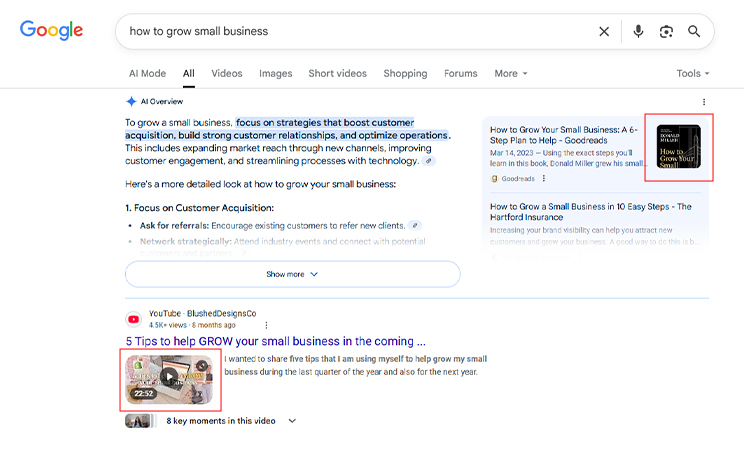Open the link icon after 'streamlining processes with technology'
The height and width of the screenshot is (450, 750).
(x=429, y=161)
